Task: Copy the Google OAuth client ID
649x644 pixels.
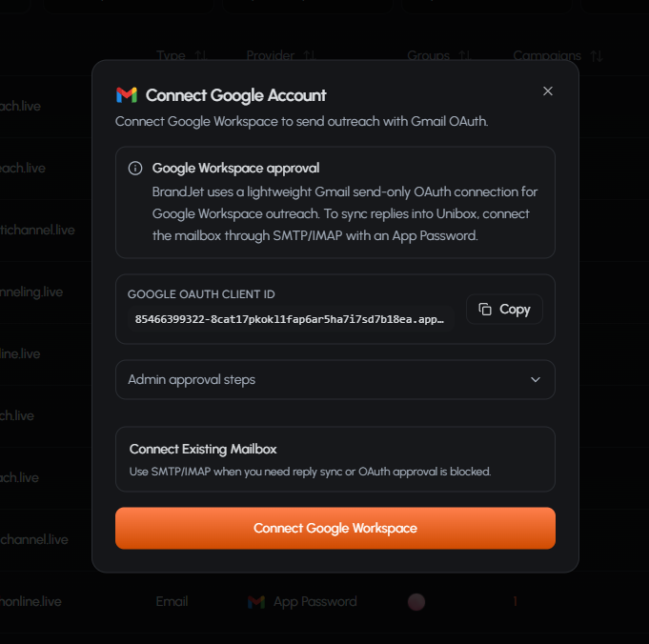Action: [504, 310]
